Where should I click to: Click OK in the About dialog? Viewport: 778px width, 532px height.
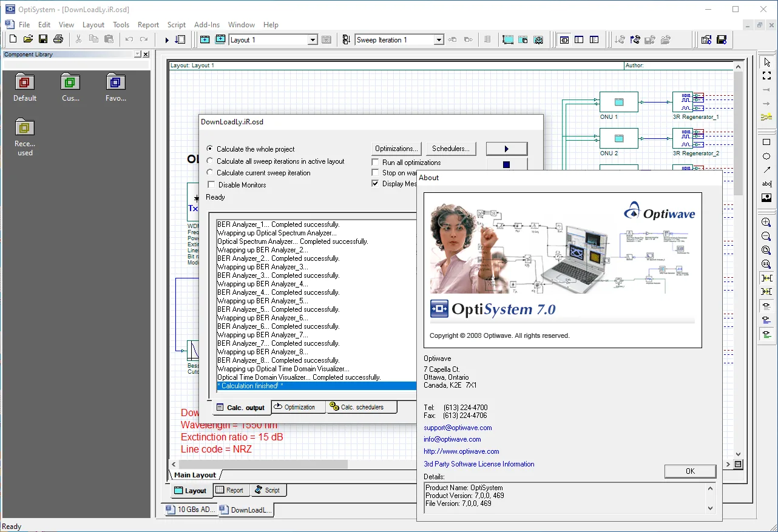click(690, 471)
